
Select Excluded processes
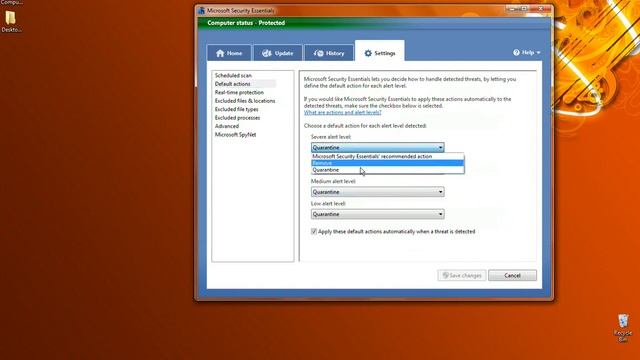(x=237, y=118)
